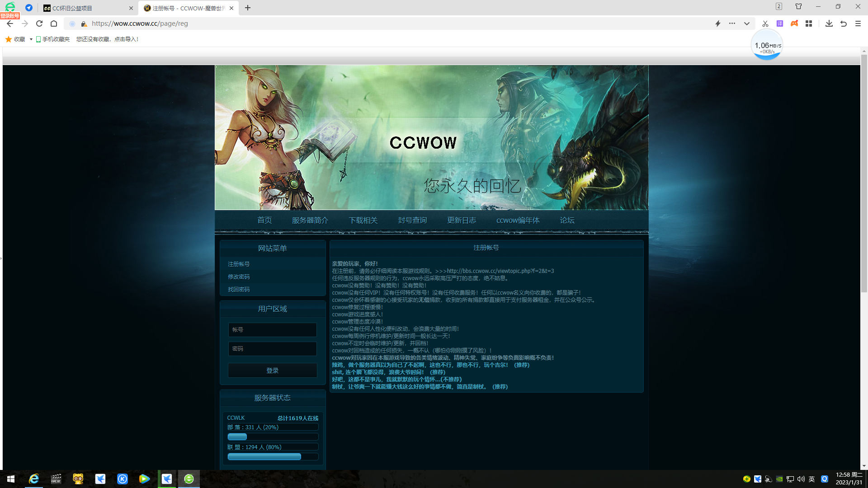Open the 封号查询 navigation item
Image resolution: width=868 pixels, height=488 pixels.
412,220
